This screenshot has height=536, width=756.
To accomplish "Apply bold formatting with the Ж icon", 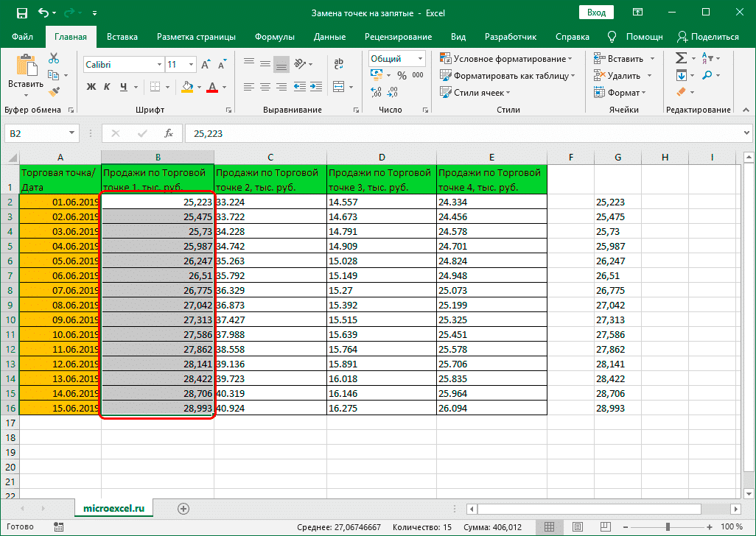I will pos(91,86).
